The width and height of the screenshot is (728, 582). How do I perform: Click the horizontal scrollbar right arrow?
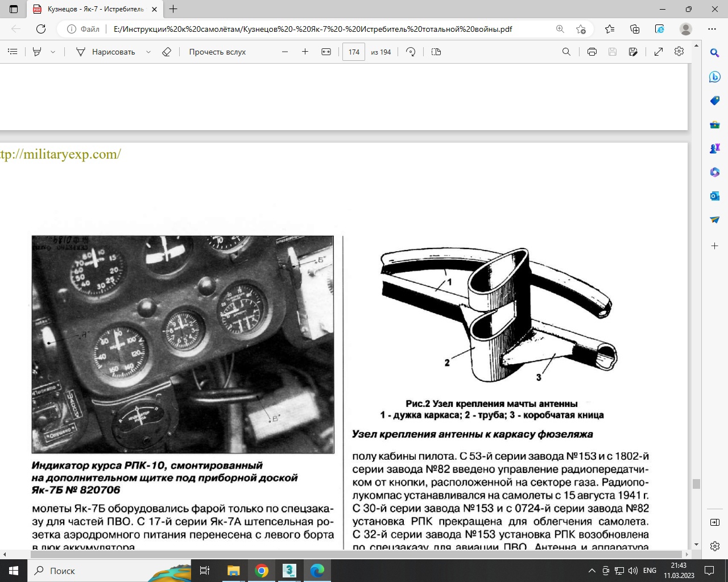pyautogui.click(x=687, y=554)
